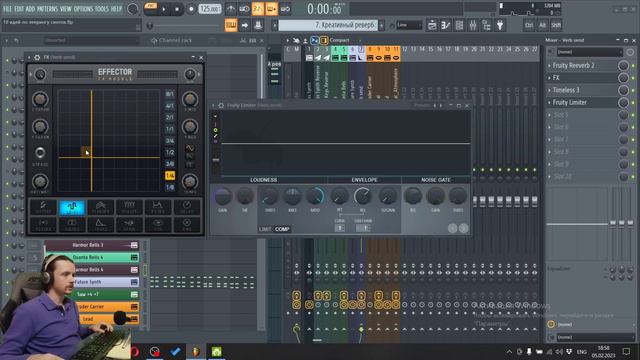Toggle Fruity Reeverb 2 slot enable knob
Screen dimensions: 640x360
tap(623, 65)
